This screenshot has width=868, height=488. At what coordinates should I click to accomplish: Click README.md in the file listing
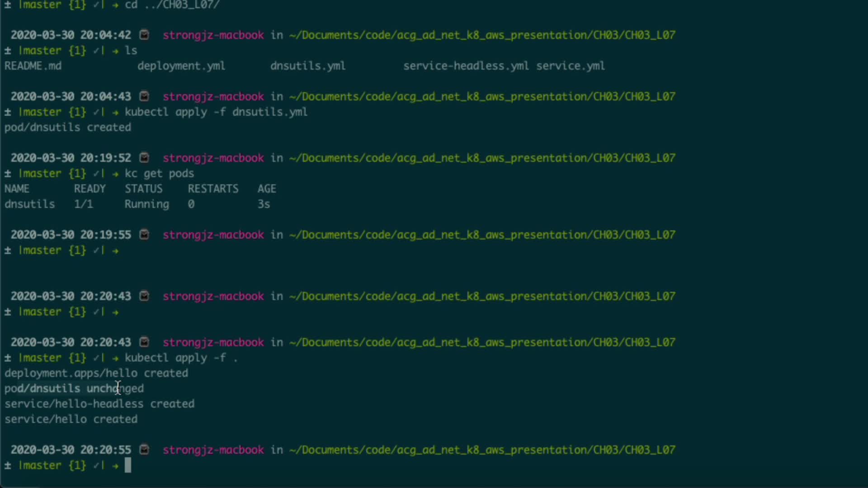pos(33,66)
